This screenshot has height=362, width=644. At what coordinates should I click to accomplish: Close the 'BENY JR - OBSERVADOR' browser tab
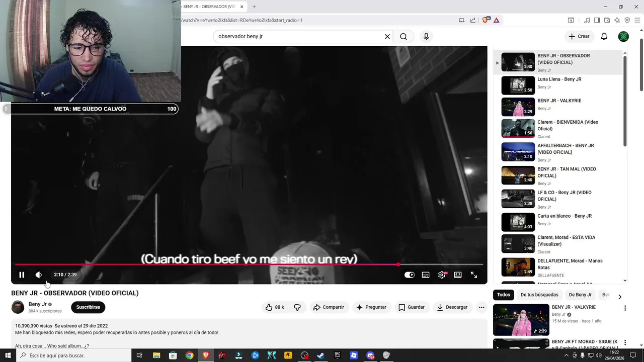click(x=242, y=7)
